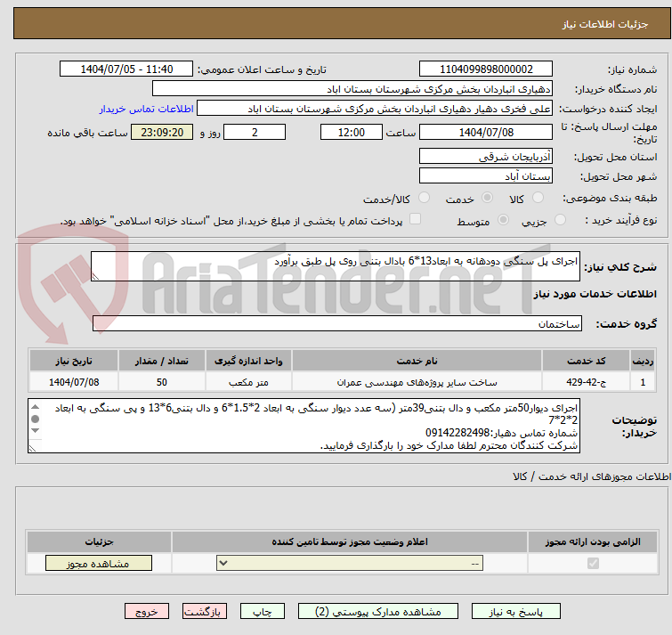Select the جزیی purchase type radio
Viewport: 672px width, 635px height.
coord(560,220)
